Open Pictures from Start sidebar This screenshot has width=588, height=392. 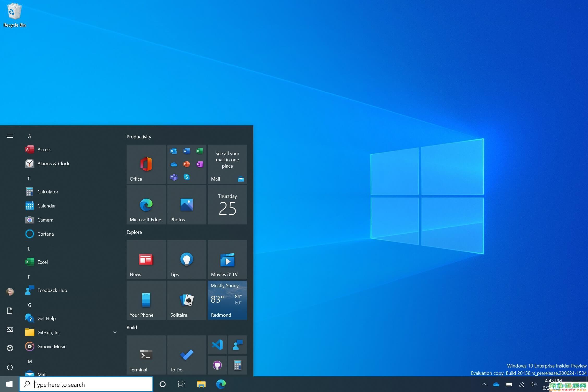coord(10,329)
